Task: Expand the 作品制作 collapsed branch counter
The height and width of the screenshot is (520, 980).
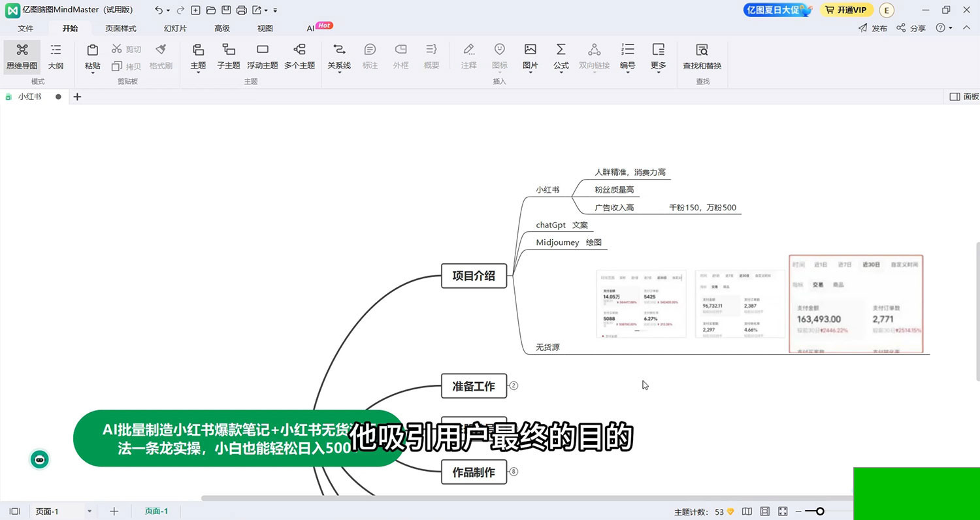Action: (514, 472)
